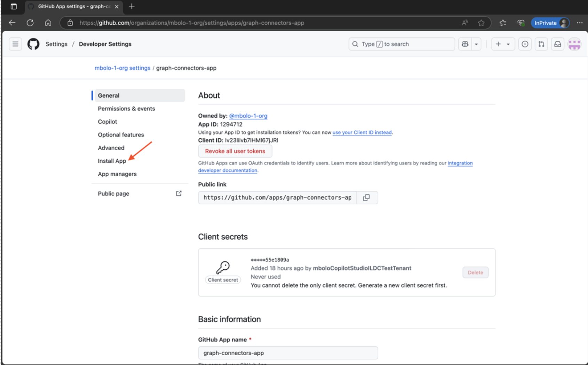Open pull requests from the header icon

541,44
